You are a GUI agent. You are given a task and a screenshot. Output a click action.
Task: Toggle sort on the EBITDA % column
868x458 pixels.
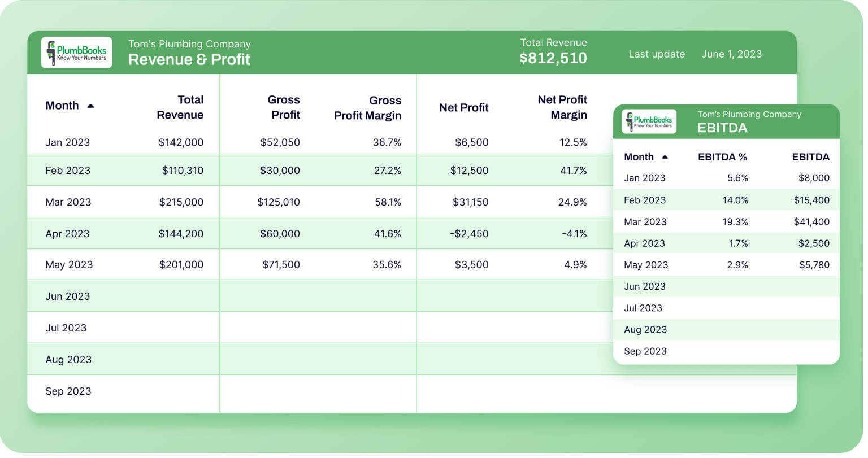(723, 156)
